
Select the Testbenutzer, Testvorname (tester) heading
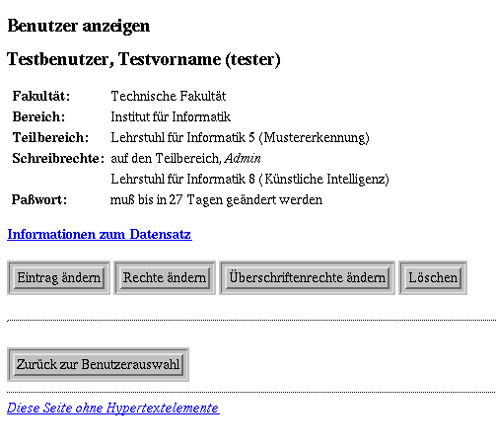tap(144, 59)
